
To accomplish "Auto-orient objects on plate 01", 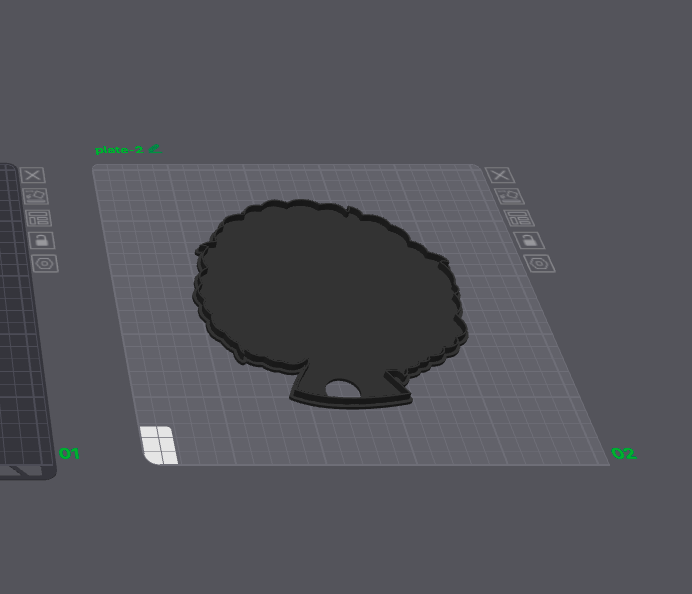I will pos(35,196).
